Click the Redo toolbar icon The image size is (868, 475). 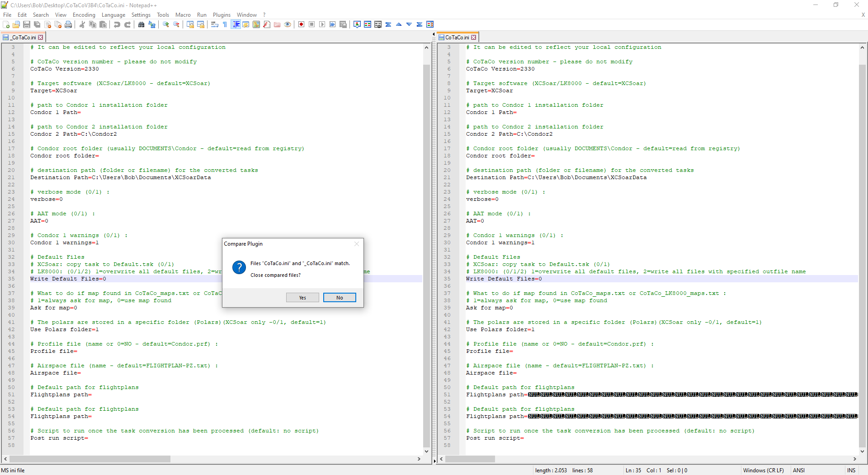pyautogui.click(x=127, y=24)
